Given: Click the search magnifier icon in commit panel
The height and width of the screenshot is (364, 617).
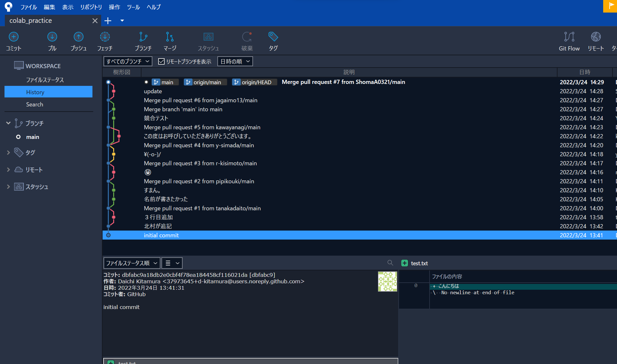Looking at the screenshot, I should 390,263.
